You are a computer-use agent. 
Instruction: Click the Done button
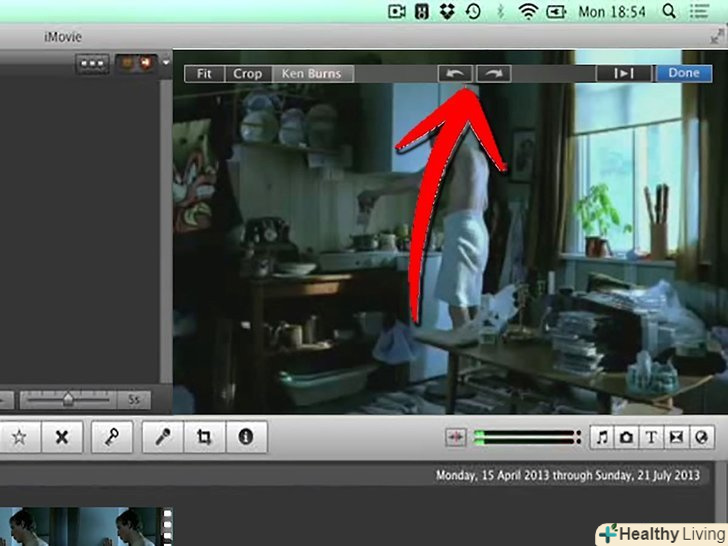pyautogui.click(x=683, y=73)
